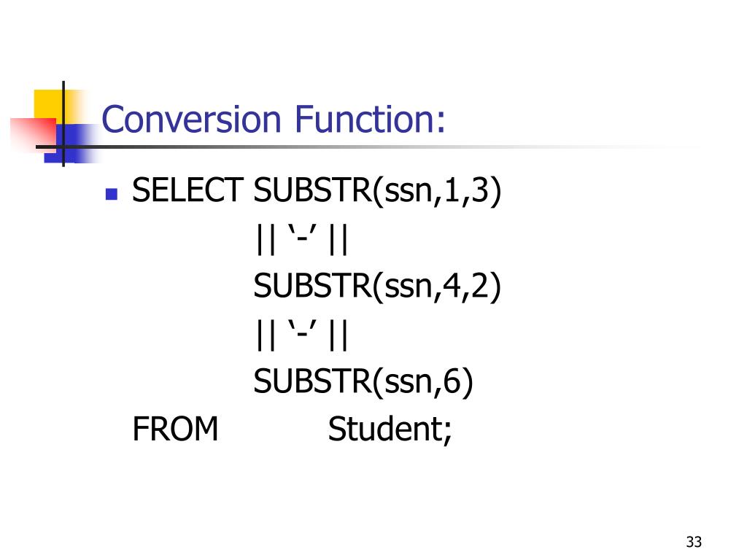Click the last pair of pipe characters
The image size is (747, 560).
tap(338, 335)
